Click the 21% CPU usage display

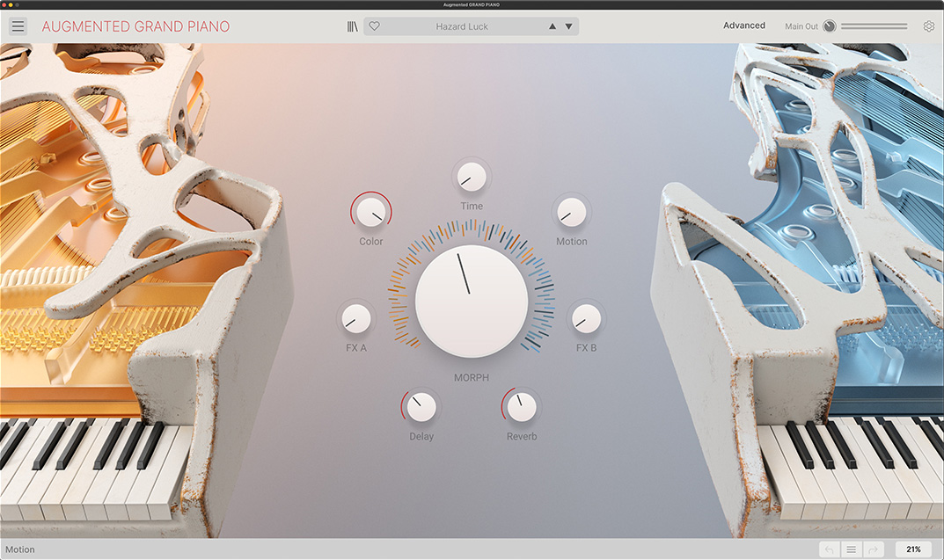[x=912, y=549]
